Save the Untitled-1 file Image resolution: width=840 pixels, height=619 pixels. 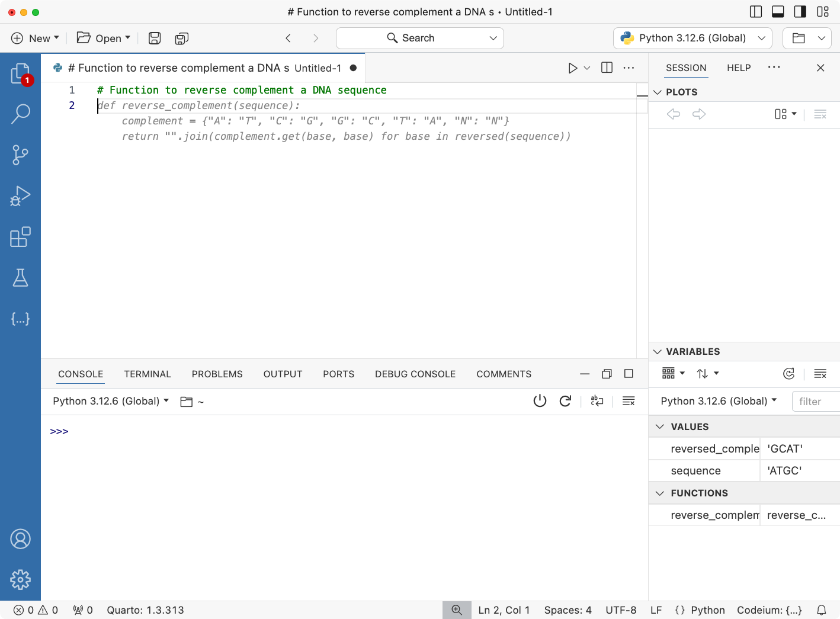click(x=154, y=38)
